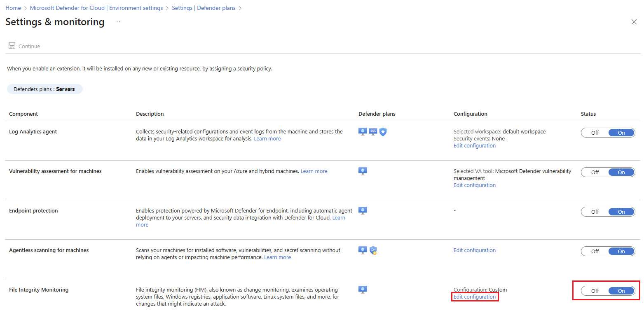644x313 pixels.
Task: Open the more options ellipsis beside the title
Action: (x=118, y=22)
